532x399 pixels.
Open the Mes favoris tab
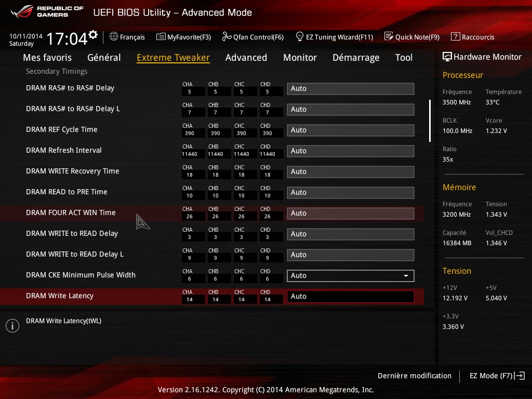(47, 58)
